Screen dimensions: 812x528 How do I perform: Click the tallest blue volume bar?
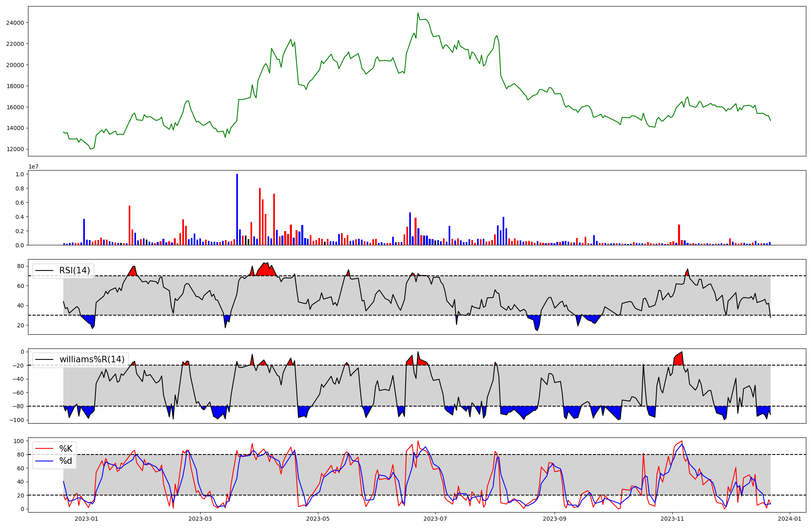237,210
